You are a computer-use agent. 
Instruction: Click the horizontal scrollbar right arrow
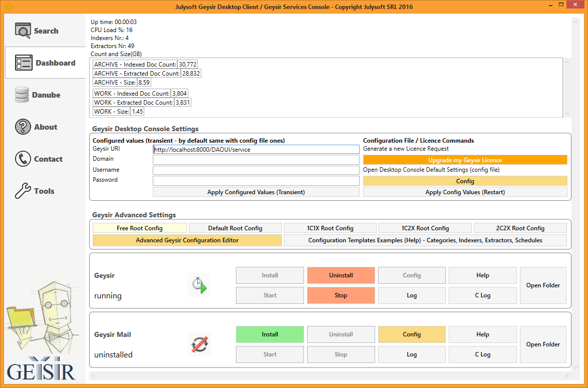[568, 375]
